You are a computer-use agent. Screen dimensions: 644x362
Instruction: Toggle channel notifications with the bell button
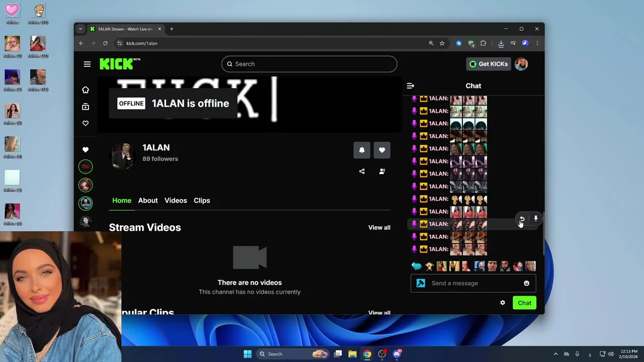(x=362, y=150)
